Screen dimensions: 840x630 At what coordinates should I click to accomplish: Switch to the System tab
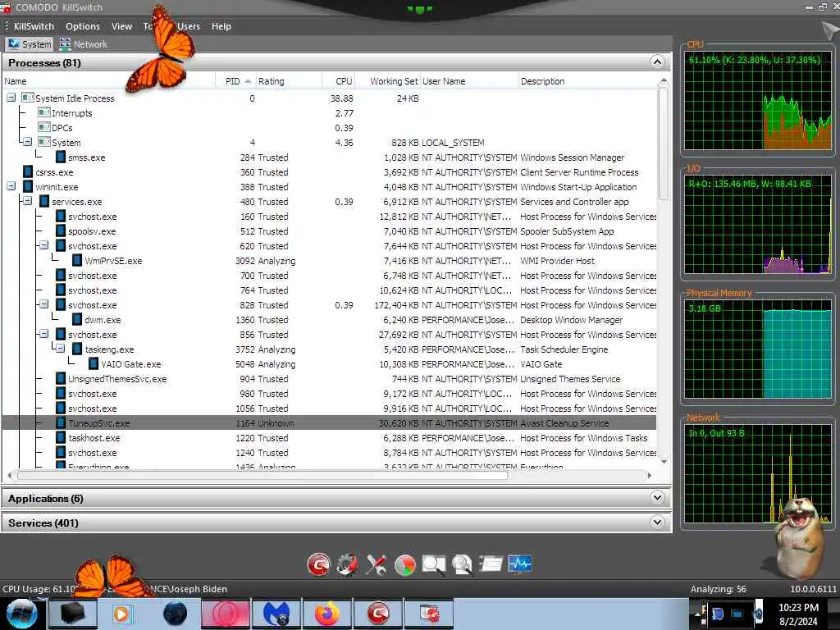(x=30, y=44)
